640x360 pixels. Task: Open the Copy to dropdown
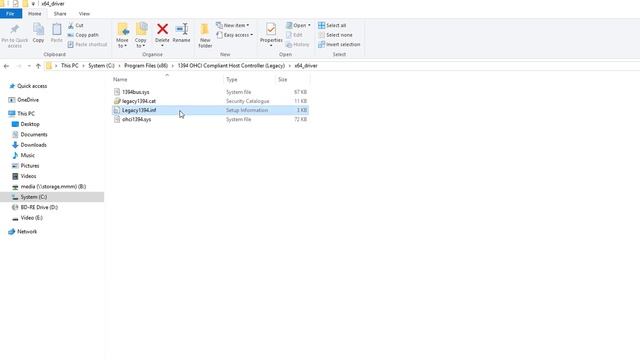click(141, 36)
